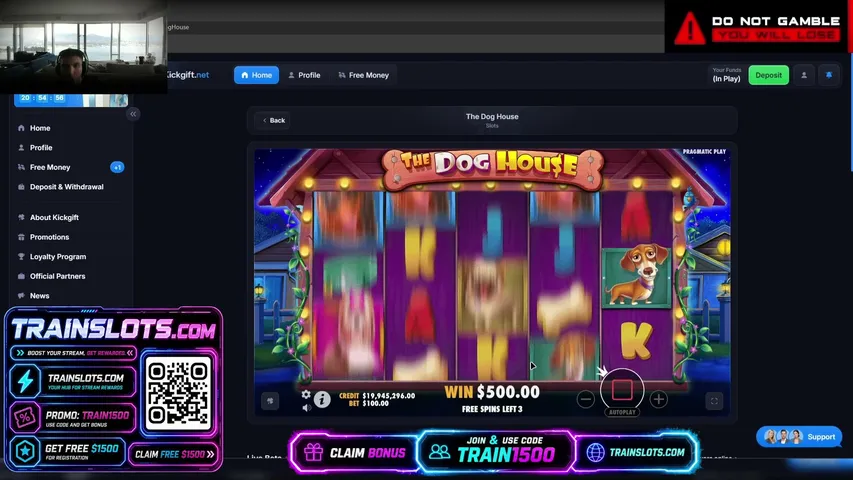Click the small icon left of the game controls
Image resolution: width=853 pixels, height=480 pixels.
click(x=270, y=401)
